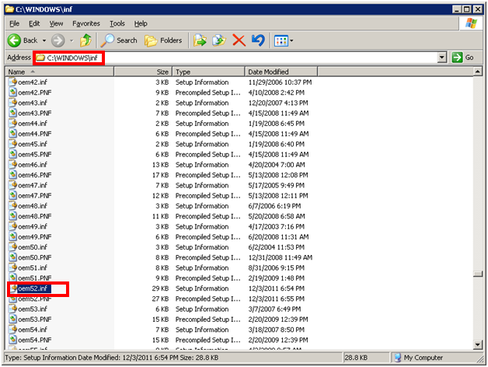Click the Go button
488x367 pixels.
click(463, 58)
